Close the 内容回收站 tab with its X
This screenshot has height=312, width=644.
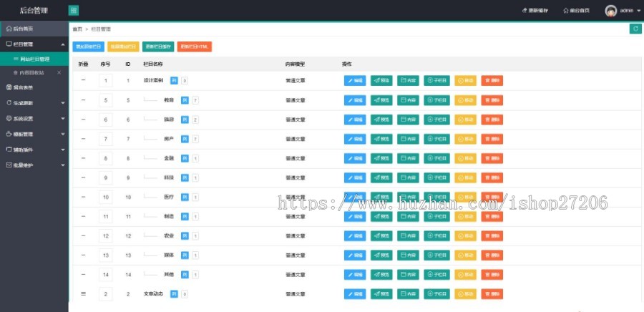tap(59, 72)
